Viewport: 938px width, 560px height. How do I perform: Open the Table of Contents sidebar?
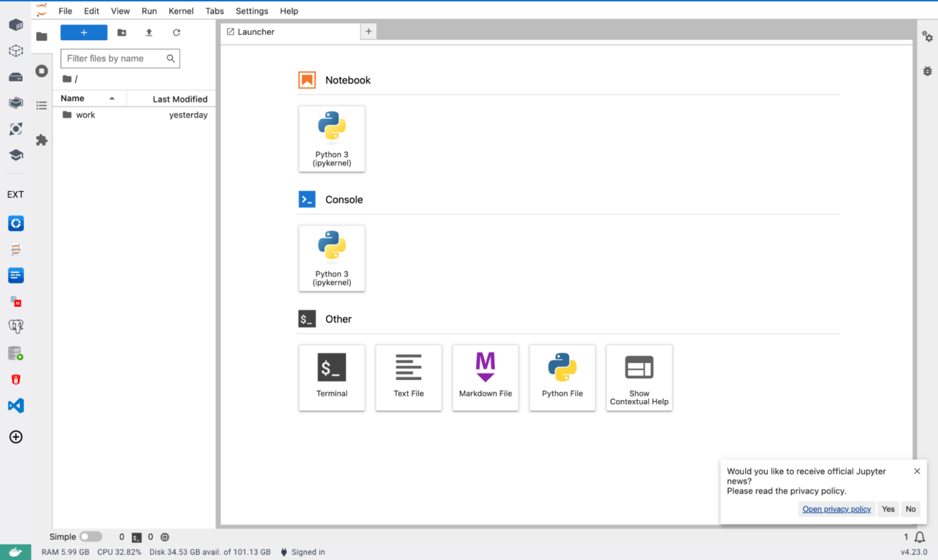[42, 105]
